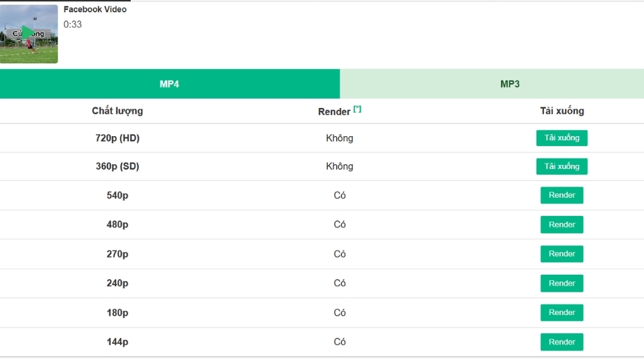Click the 0:33 video duration text
The width and height of the screenshot is (644, 362).
click(72, 25)
